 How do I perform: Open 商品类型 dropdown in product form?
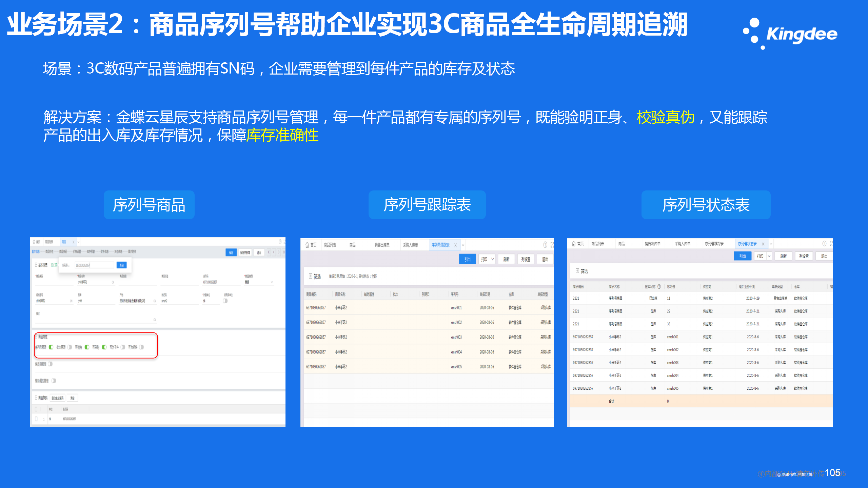tap(272, 282)
